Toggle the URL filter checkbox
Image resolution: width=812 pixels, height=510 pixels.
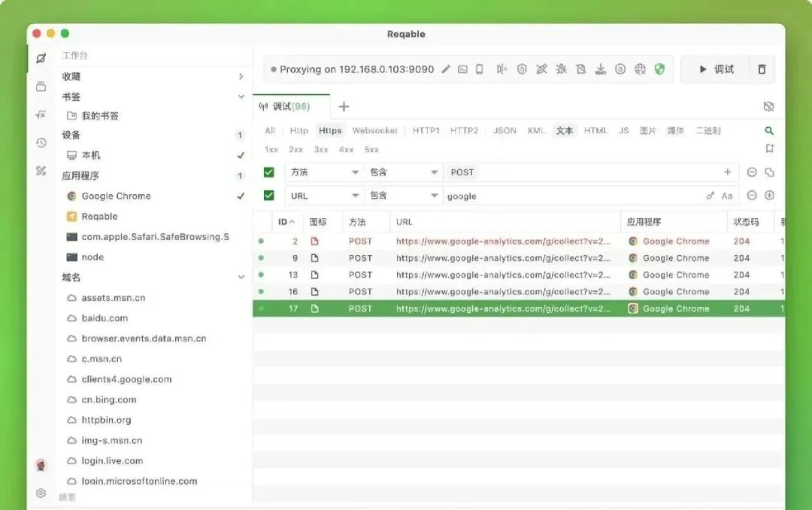click(268, 196)
